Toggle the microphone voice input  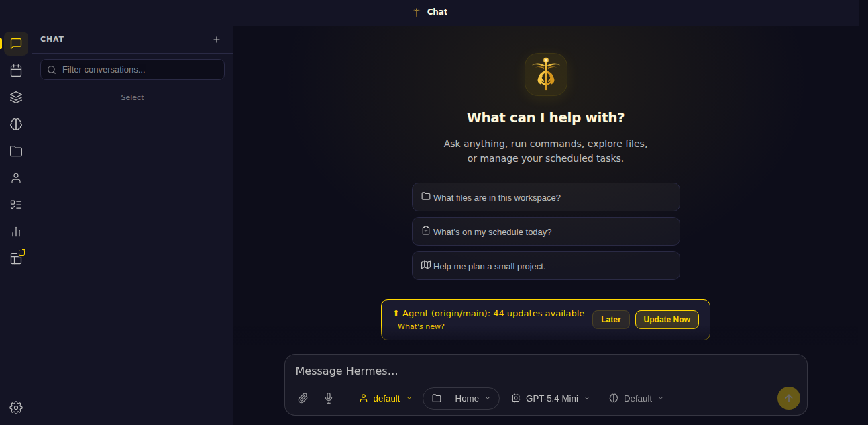(x=329, y=398)
